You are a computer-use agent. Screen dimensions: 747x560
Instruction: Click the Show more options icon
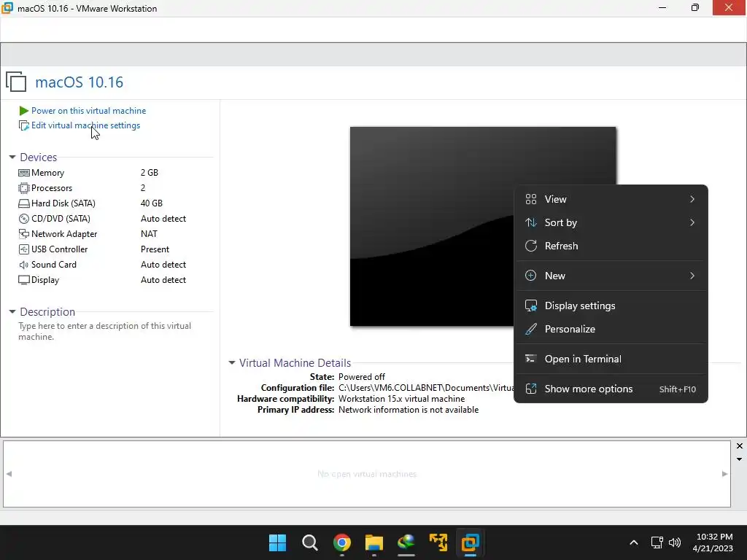click(531, 389)
